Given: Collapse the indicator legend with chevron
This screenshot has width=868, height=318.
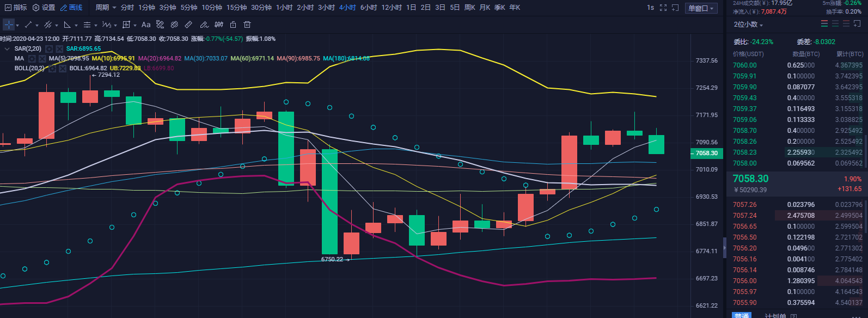Looking at the screenshot, I should (x=7, y=49).
